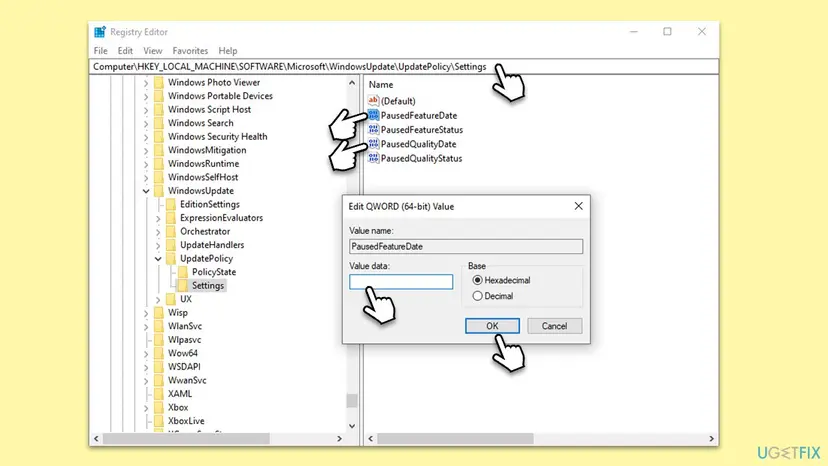Open the Edit menu
The height and width of the screenshot is (466, 828).
[125, 51]
